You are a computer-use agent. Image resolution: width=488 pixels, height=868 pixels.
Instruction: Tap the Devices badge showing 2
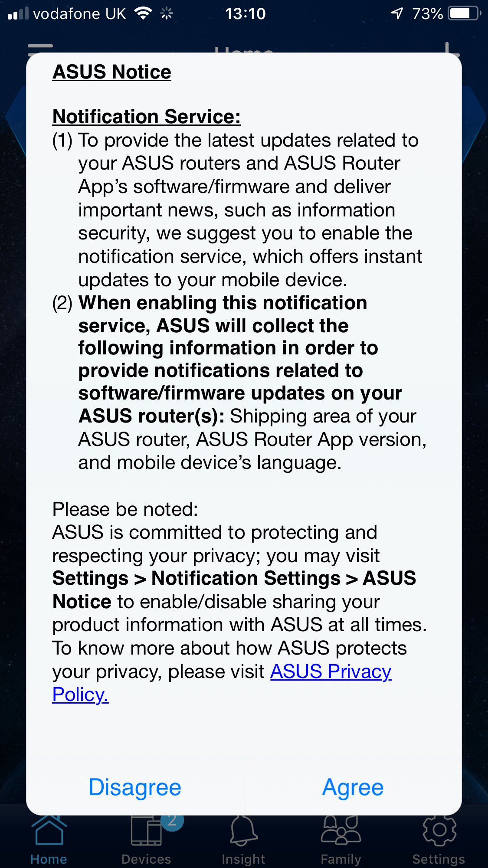click(x=172, y=821)
